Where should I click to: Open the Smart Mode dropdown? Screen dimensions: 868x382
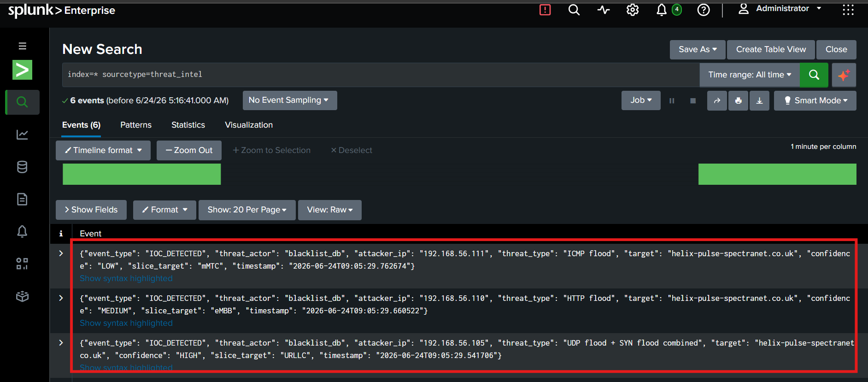click(x=815, y=100)
